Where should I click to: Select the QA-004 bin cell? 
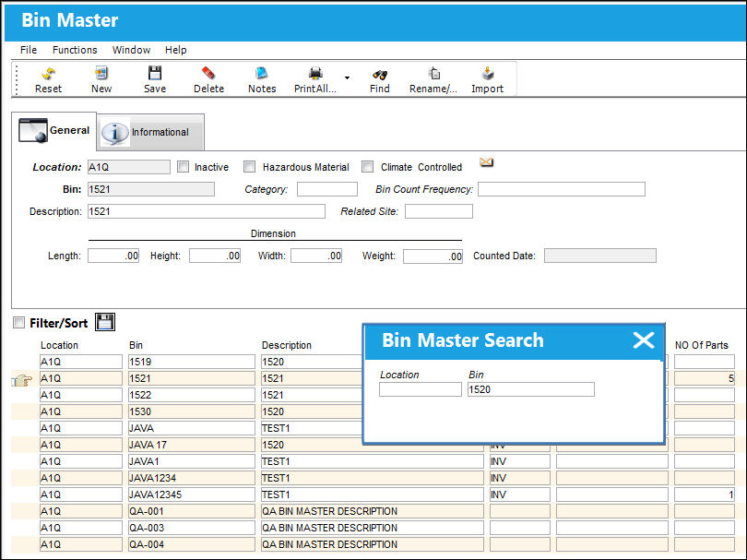click(x=192, y=544)
